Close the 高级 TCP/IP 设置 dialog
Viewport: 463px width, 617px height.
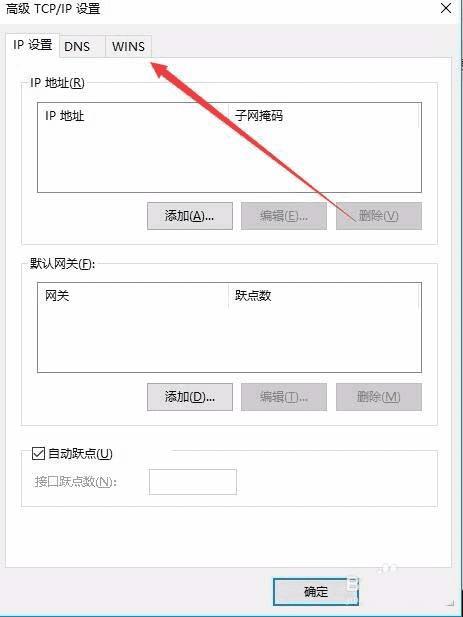click(x=446, y=8)
